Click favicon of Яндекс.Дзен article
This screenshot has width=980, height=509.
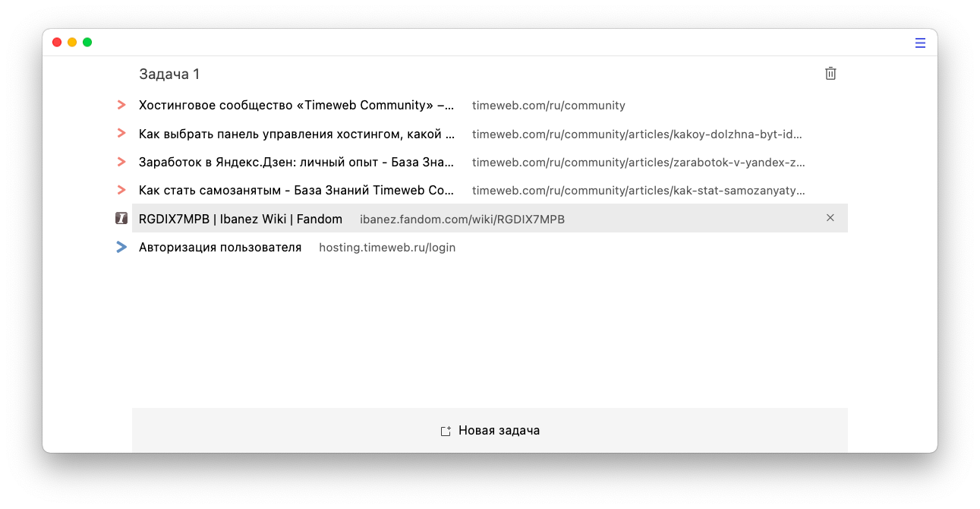[121, 162]
